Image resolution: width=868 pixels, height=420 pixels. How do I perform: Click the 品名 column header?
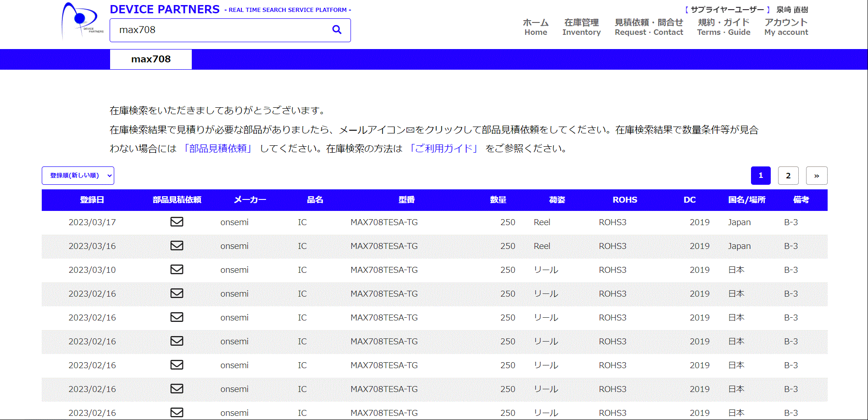tap(315, 200)
